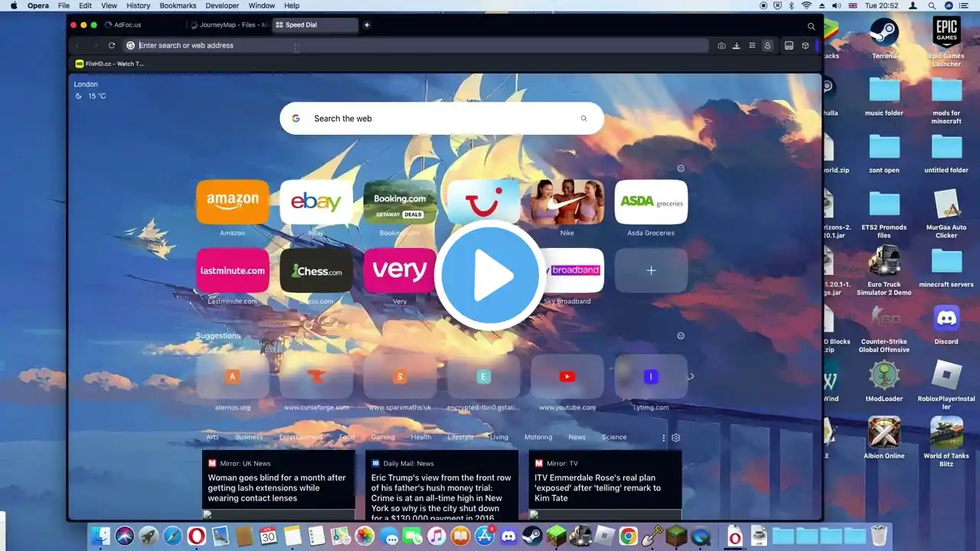Open the snapshot camera tool

click(721, 46)
